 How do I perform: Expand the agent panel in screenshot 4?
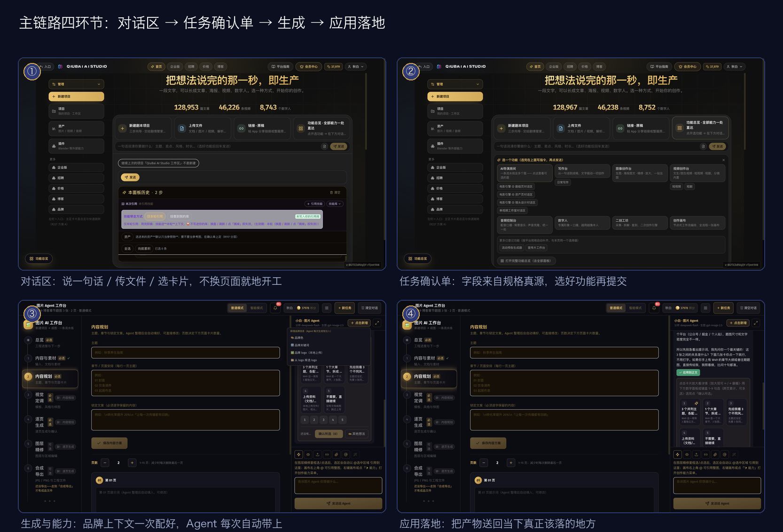(756, 323)
